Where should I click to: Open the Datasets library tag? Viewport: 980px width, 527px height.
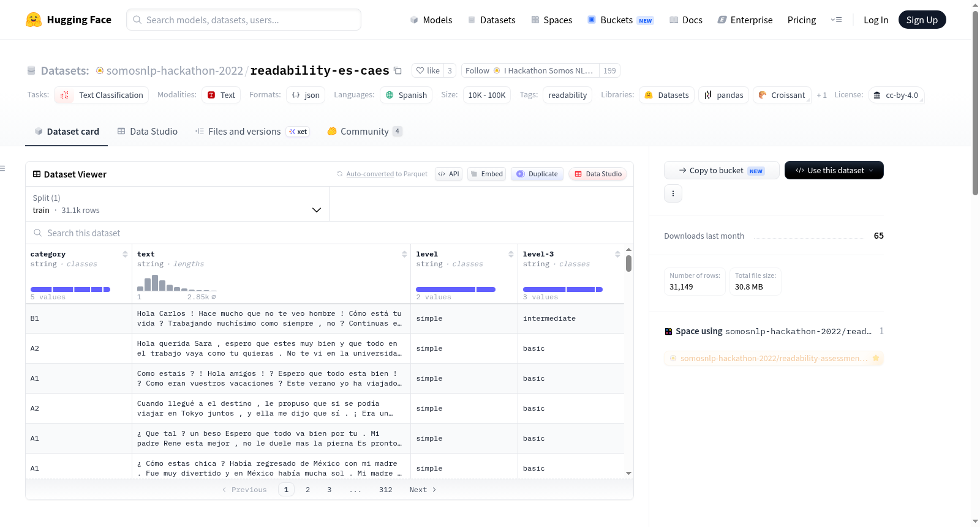click(666, 95)
